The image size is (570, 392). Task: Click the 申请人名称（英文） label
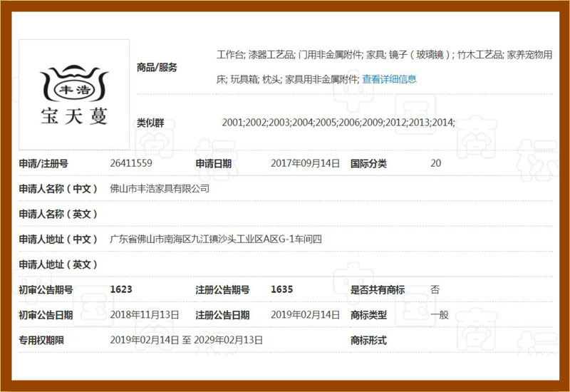pyautogui.click(x=58, y=215)
